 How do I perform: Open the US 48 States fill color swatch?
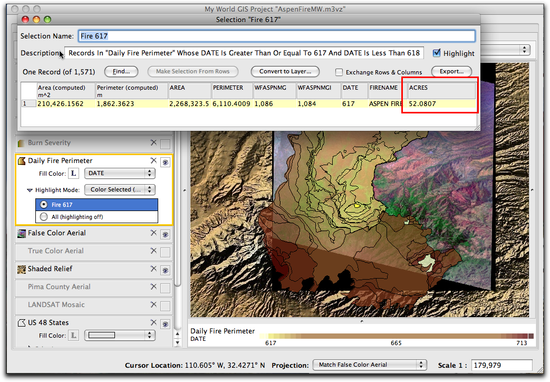(x=120, y=335)
